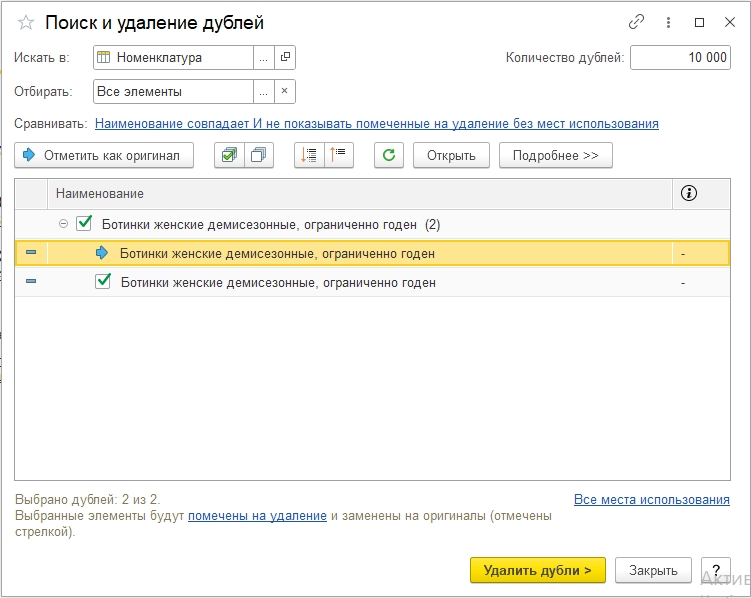Click the info column header icon
The image size is (751, 598).
tap(688, 193)
